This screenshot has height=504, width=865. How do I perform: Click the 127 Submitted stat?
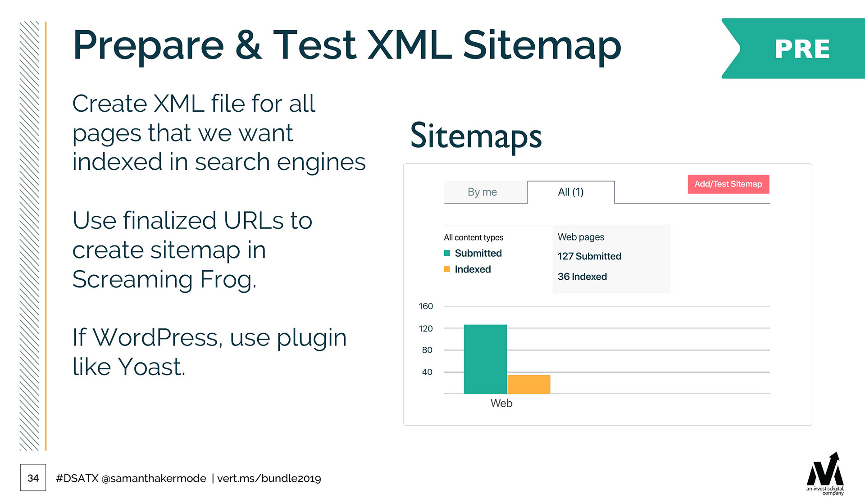tap(589, 256)
